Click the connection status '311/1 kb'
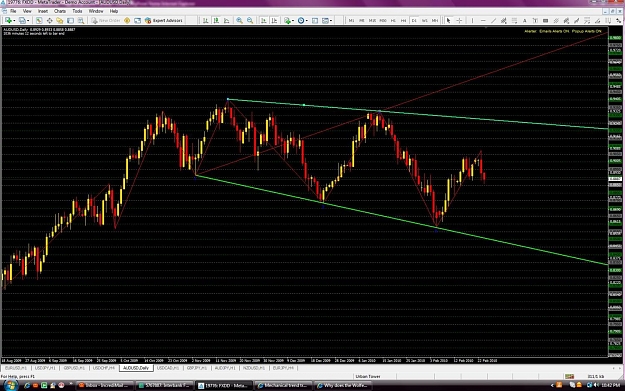This screenshot has height=391, width=625. coord(596,376)
